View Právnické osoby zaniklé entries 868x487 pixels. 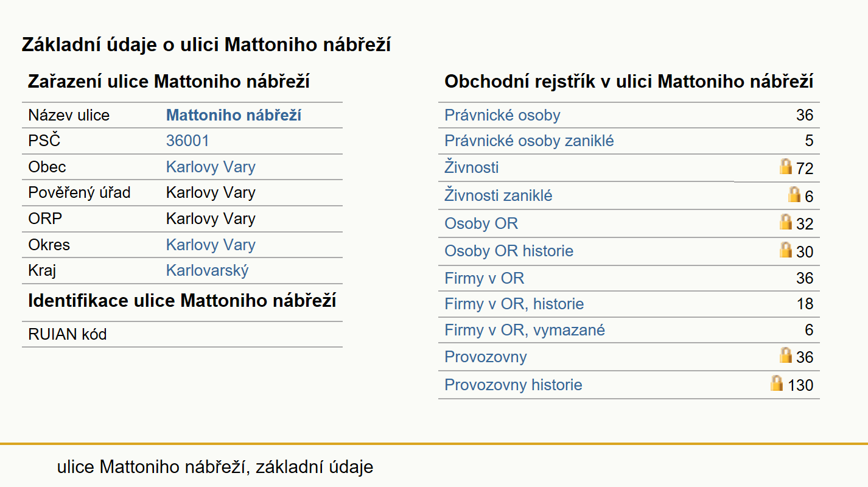(x=529, y=141)
